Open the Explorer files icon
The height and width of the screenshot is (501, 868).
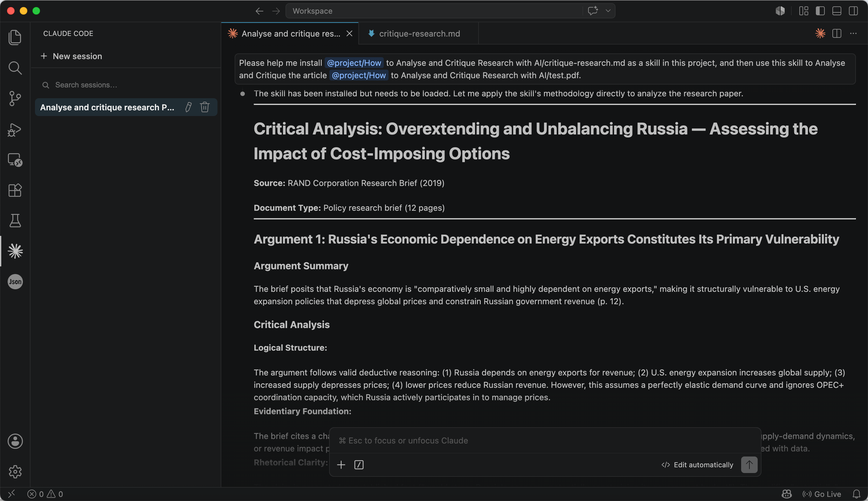click(15, 37)
